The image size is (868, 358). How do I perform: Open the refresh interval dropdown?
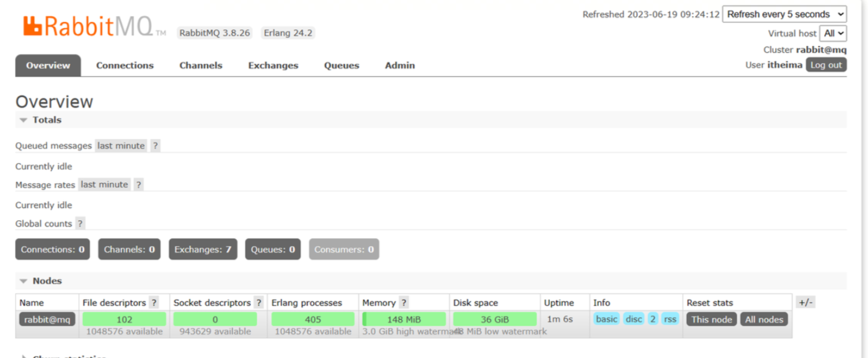pos(784,14)
